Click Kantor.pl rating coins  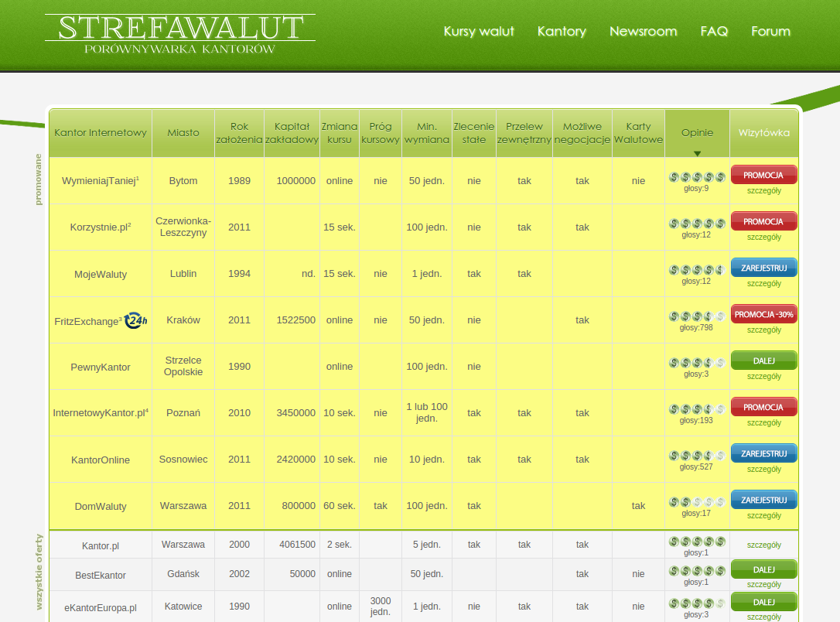697,542
